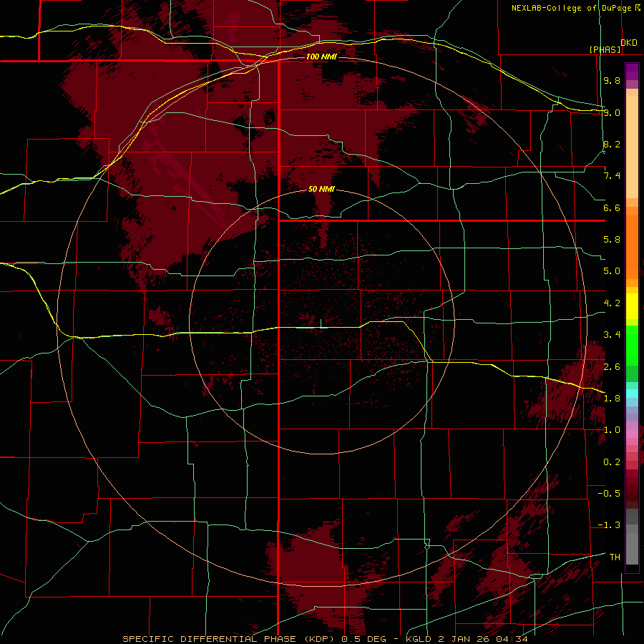This screenshot has height=644, width=644.
Task: Select the 2.6 scale value
Action: (x=612, y=367)
